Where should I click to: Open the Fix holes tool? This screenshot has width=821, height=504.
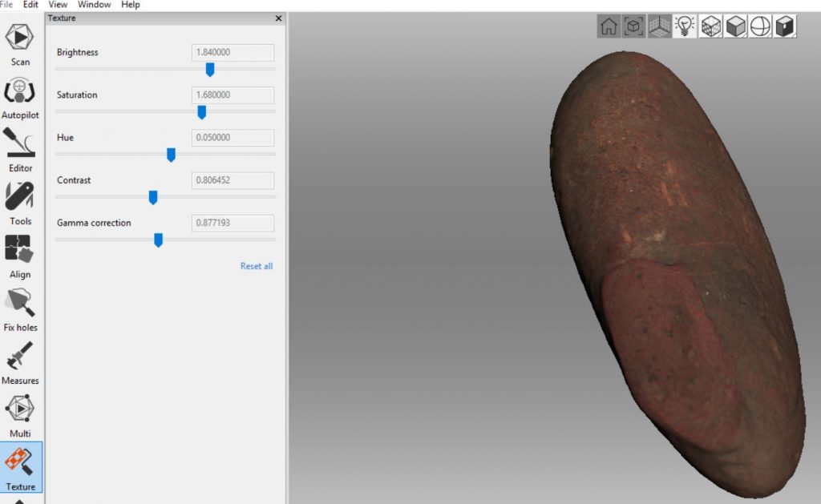point(20,308)
